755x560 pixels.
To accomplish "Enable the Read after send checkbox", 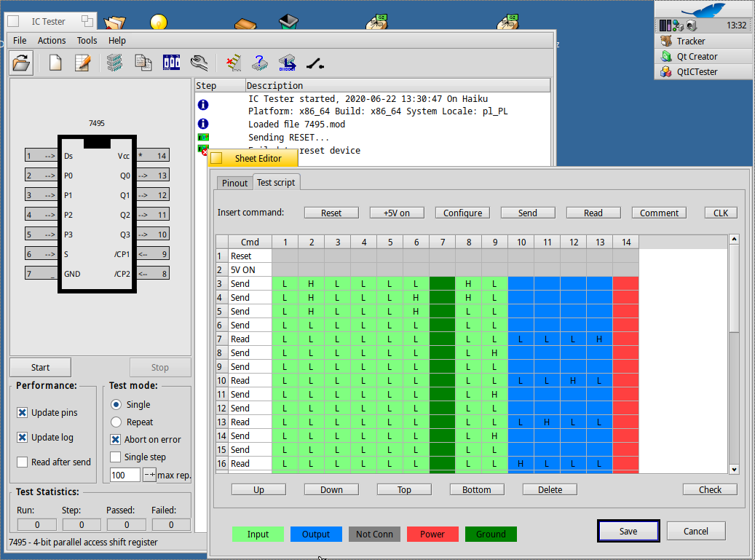I will click(x=23, y=462).
